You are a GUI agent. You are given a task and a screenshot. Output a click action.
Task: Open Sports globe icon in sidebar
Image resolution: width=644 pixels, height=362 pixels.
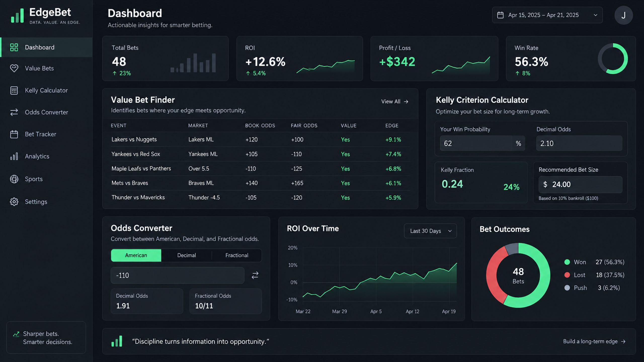point(14,179)
